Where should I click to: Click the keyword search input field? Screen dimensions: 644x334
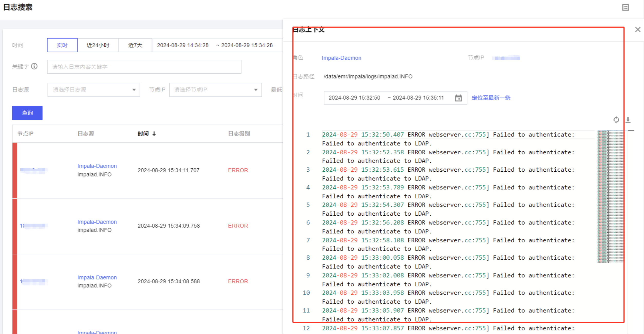pos(144,67)
